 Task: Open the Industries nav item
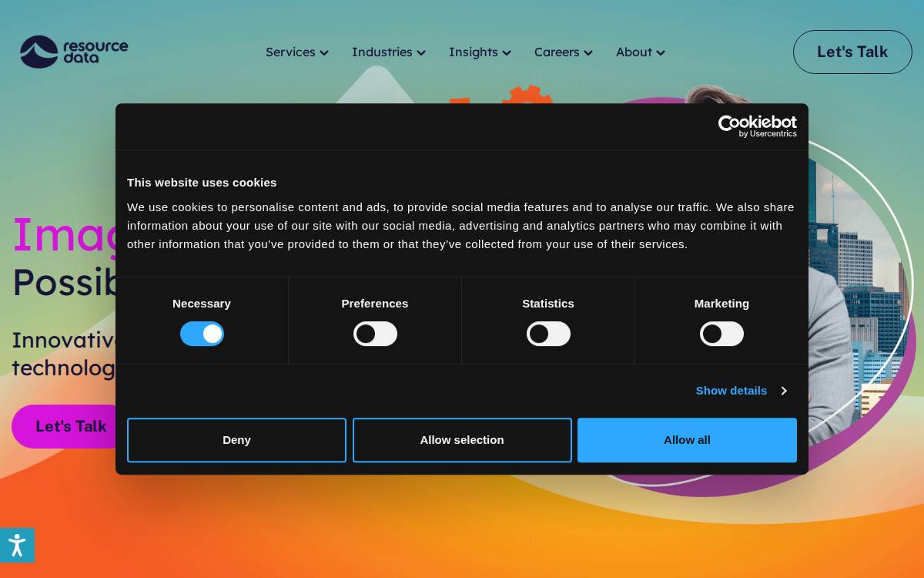382,52
